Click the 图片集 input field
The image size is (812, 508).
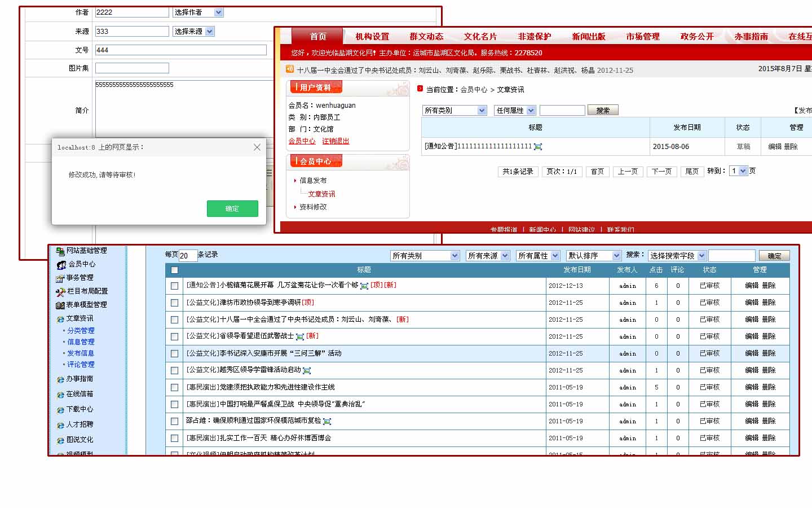tap(132, 68)
